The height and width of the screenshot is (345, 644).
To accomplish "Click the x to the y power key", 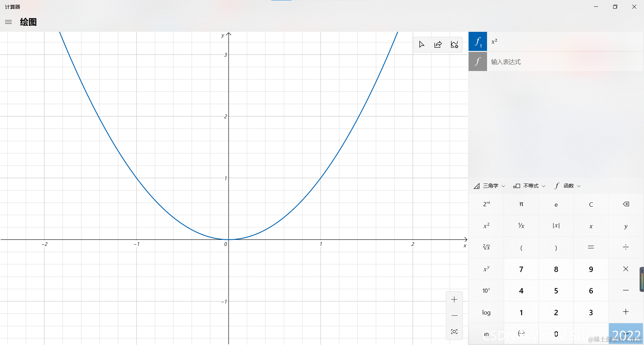I will 486,269.
